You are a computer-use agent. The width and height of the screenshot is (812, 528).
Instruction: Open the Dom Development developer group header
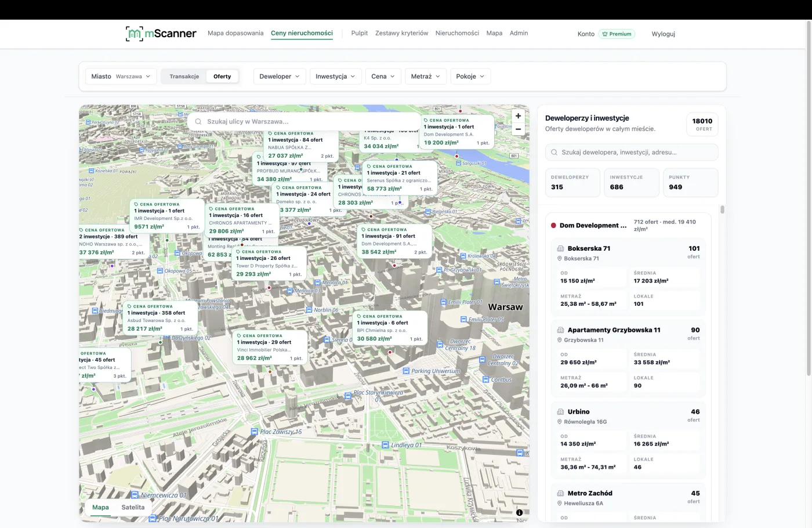[x=628, y=225]
